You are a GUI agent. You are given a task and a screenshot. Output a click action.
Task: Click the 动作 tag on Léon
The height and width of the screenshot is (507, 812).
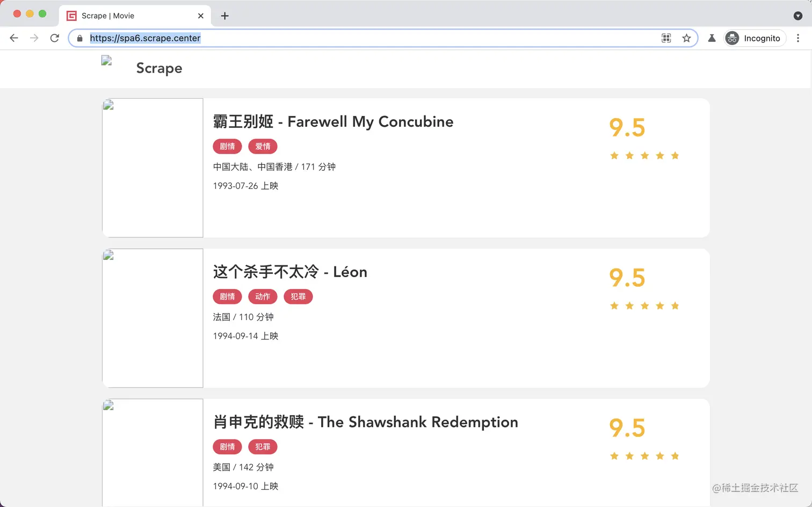pos(263,296)
